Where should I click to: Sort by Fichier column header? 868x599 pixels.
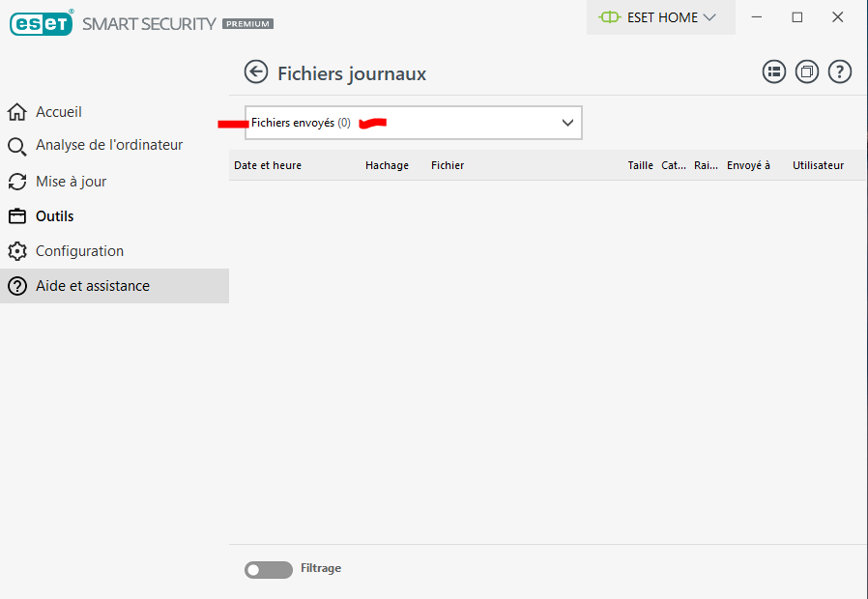[x=448, y=165]
